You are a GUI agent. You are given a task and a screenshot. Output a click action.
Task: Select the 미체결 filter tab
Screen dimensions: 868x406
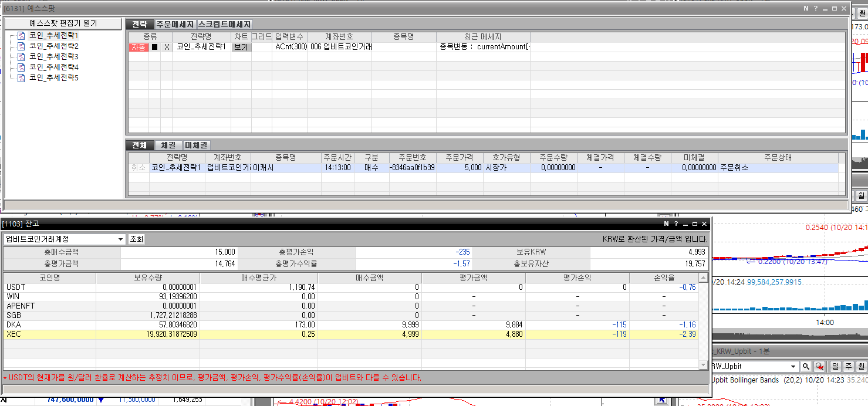click(x=196, y=145)
